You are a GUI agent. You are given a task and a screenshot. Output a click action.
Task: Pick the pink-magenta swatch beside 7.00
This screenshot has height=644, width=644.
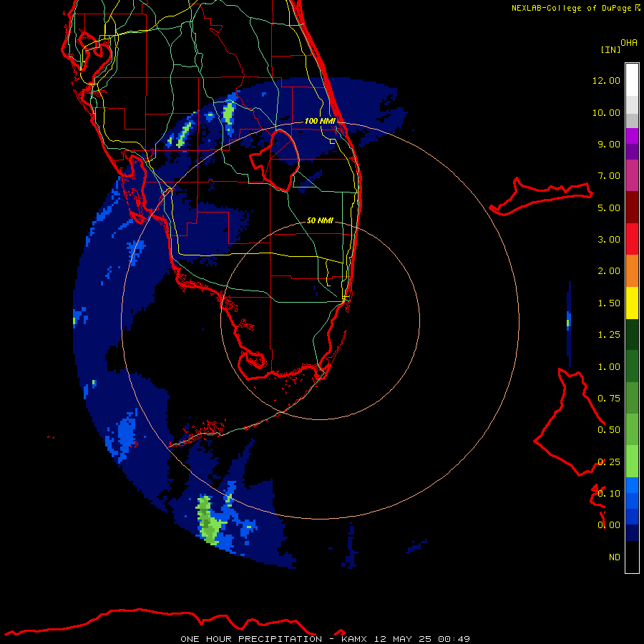pyautogui.click(x=632, y=175)
